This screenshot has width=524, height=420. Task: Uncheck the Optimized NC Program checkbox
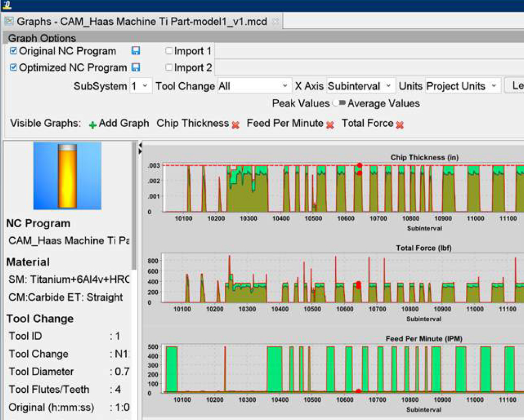coord(14,68)
